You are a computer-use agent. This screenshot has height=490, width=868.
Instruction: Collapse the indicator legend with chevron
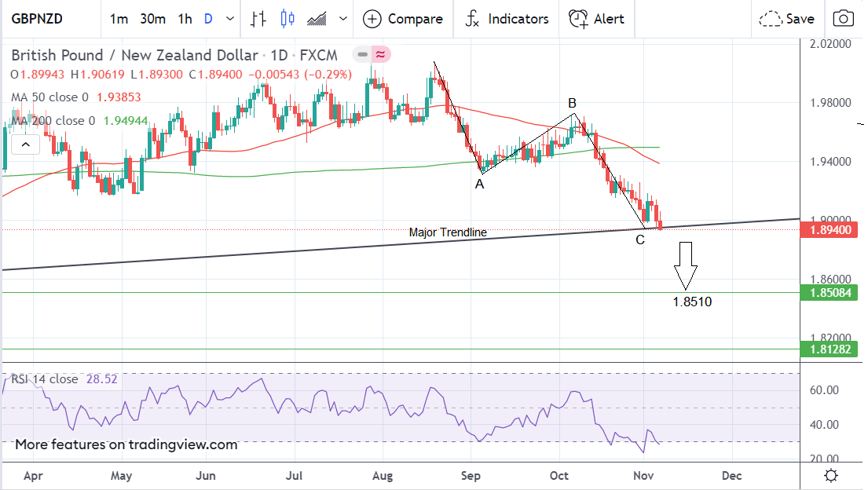(27, 144)
